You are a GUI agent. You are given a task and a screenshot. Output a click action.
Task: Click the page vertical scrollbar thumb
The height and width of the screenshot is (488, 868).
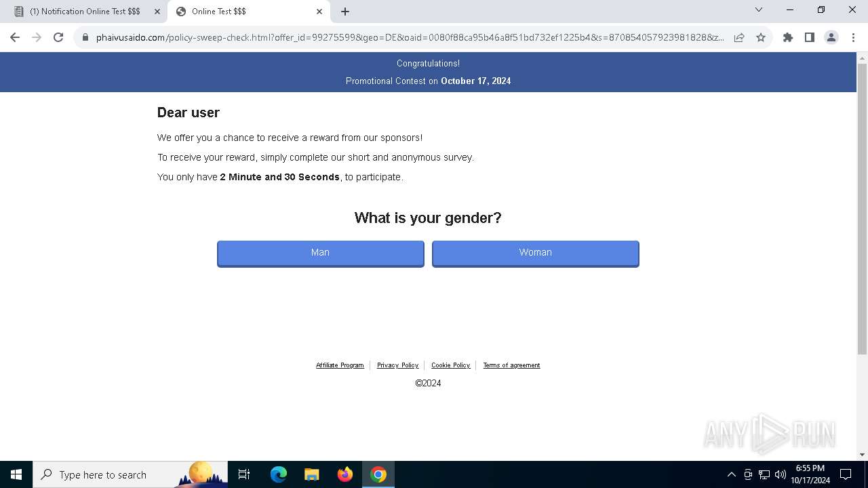tap(862, 209)
